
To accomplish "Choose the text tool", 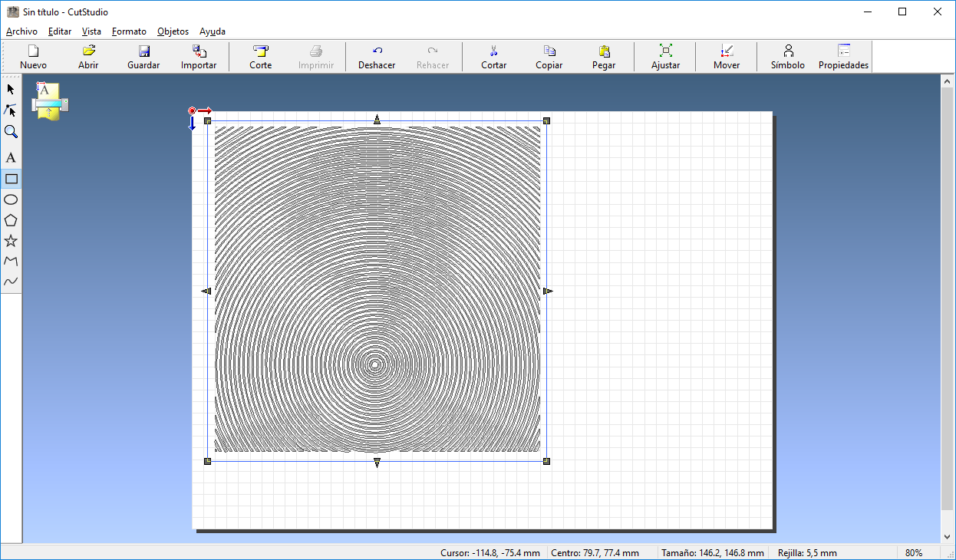I will pyautogui.click(x=11, y=157).
